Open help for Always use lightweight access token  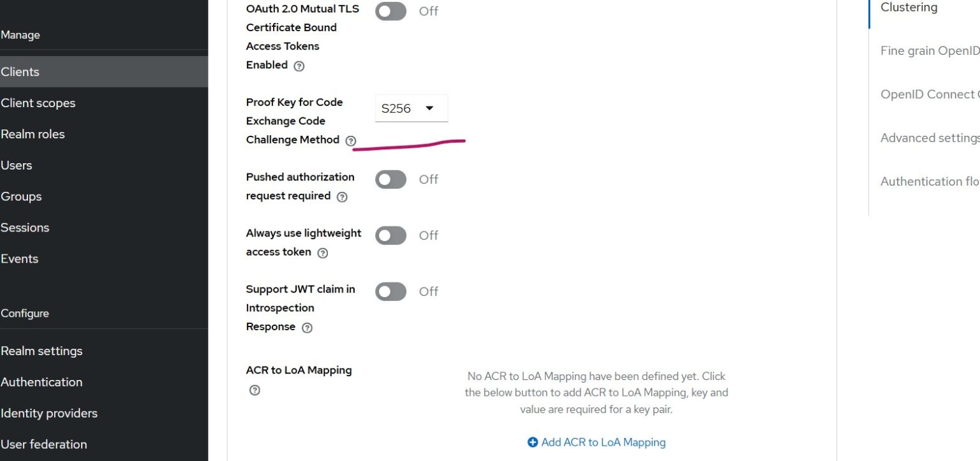point(323,253)
